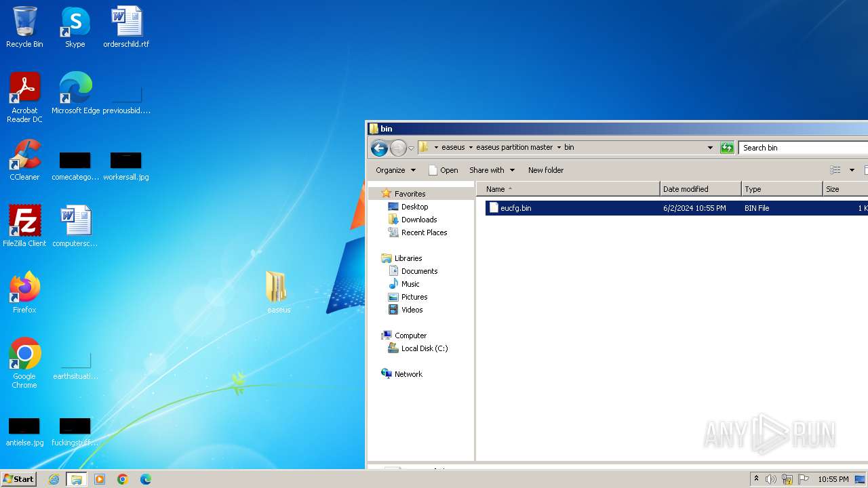Select the computersc... Word document

click(x=75, y=226)
